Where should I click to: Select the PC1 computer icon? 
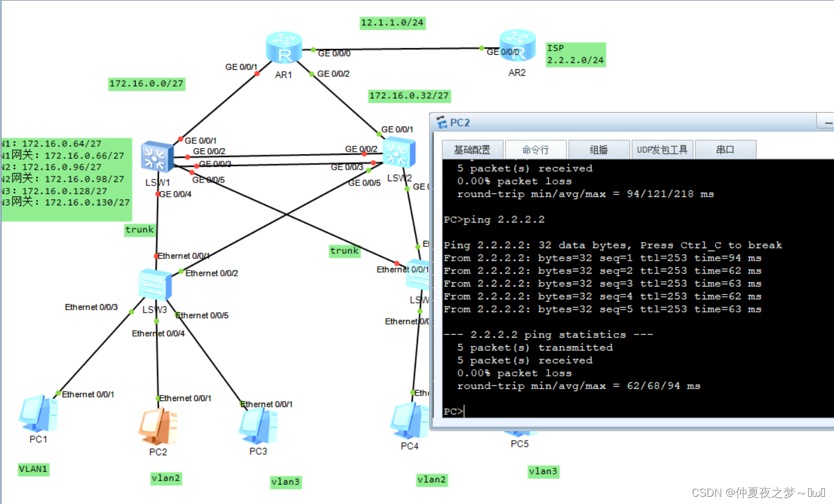coord(37,413)
